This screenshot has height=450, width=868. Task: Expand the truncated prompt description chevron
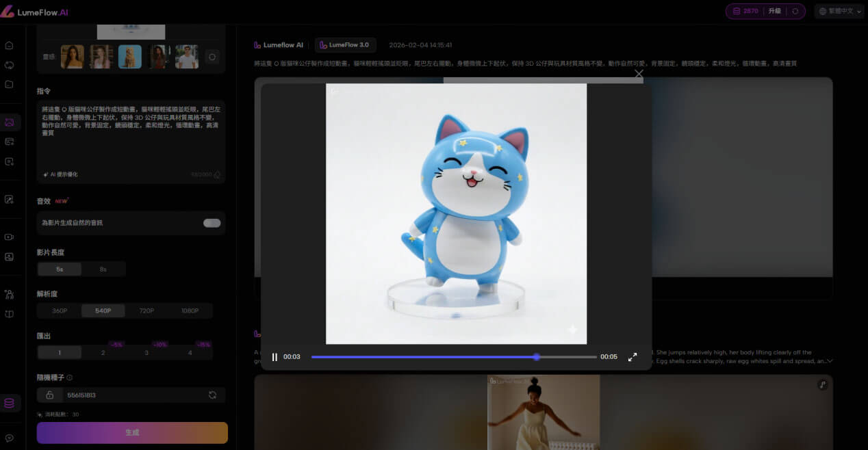[830, 361]
